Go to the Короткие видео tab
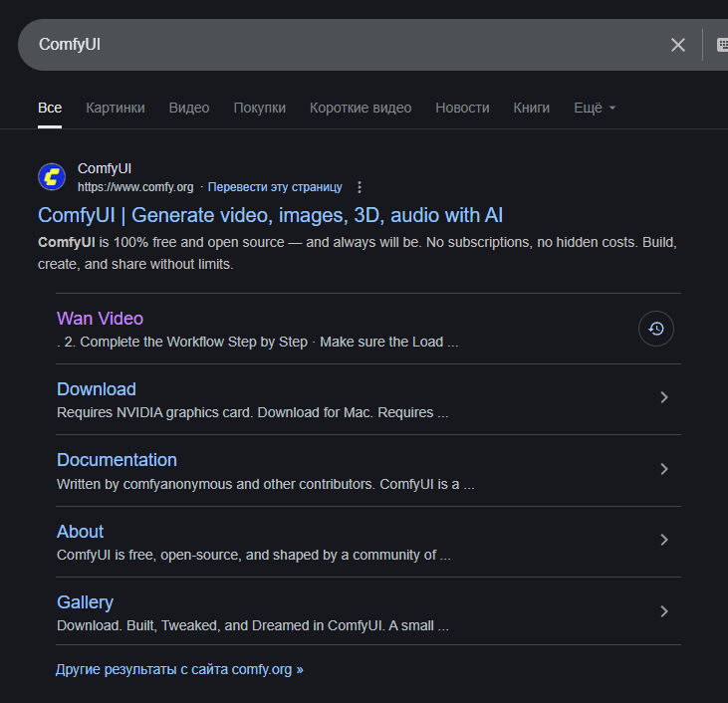 coord(361,108)
